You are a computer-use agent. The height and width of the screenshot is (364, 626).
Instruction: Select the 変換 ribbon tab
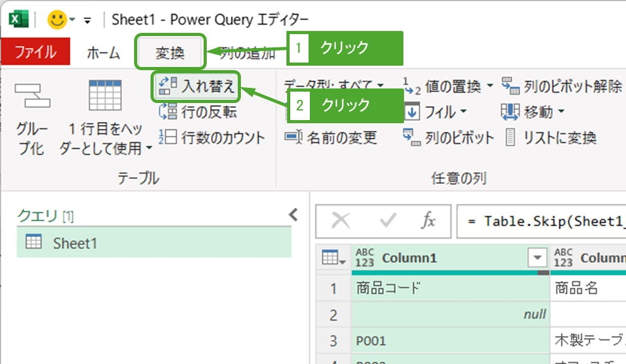point(170,53)
